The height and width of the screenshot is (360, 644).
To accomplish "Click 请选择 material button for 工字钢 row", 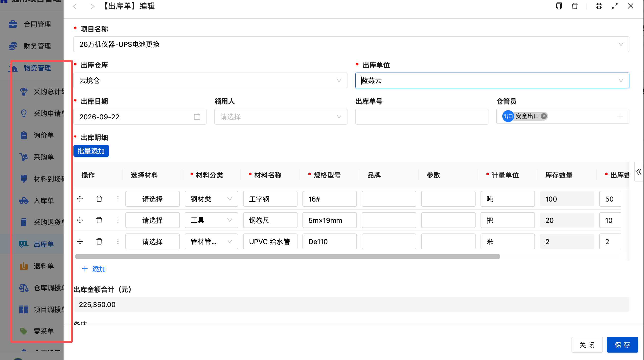I will tap(153, 199).
